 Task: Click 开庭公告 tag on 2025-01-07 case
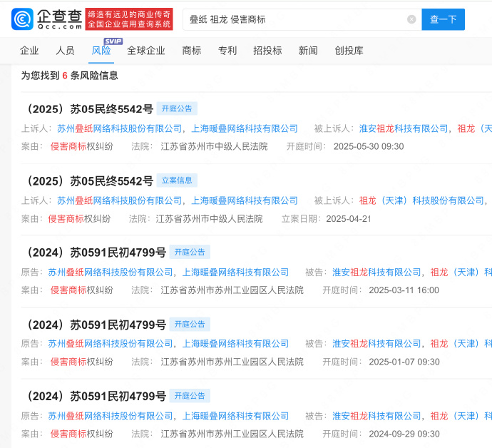click(x=190, y=325)
